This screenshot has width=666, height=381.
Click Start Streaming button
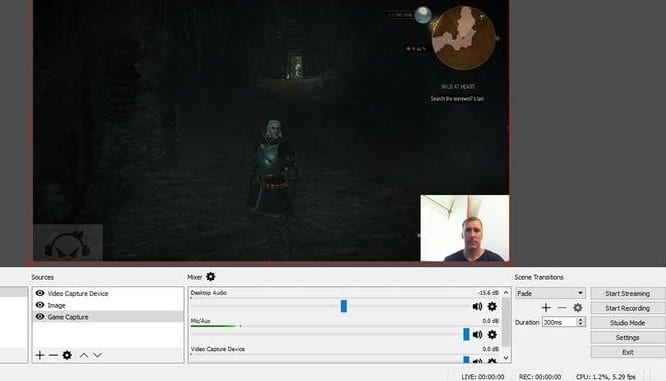pyautogui.click(x=627, y=293)
